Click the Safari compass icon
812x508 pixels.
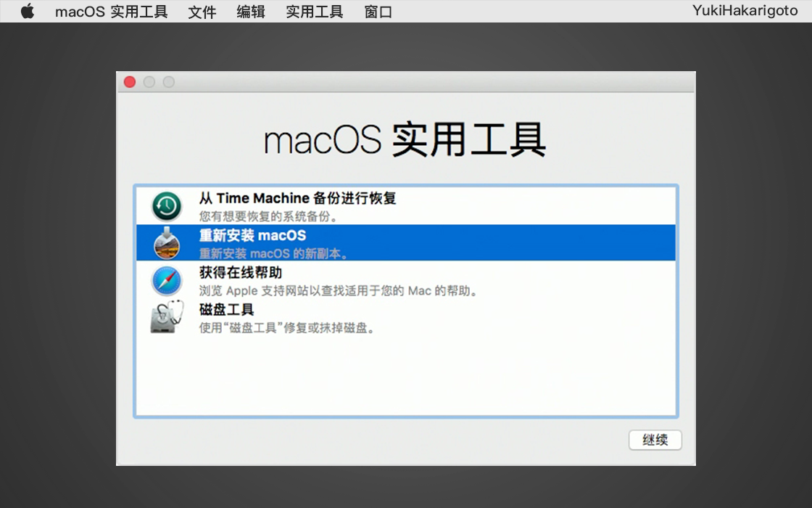pos(167,280)
